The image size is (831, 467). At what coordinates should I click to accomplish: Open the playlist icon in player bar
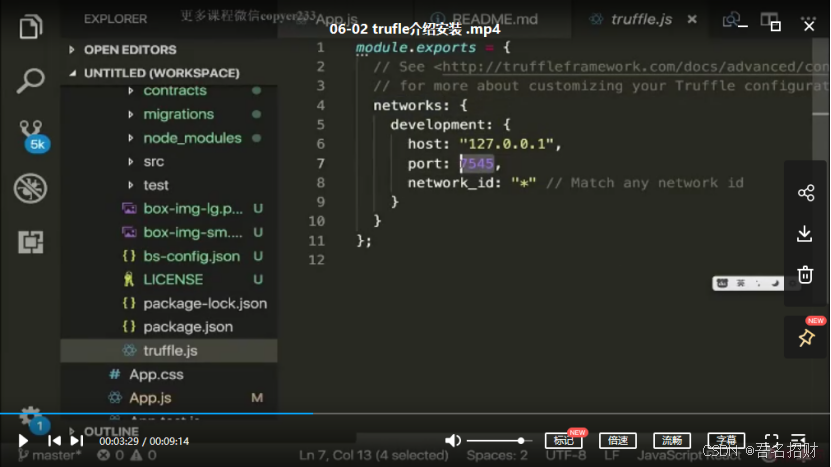(798, 439)
